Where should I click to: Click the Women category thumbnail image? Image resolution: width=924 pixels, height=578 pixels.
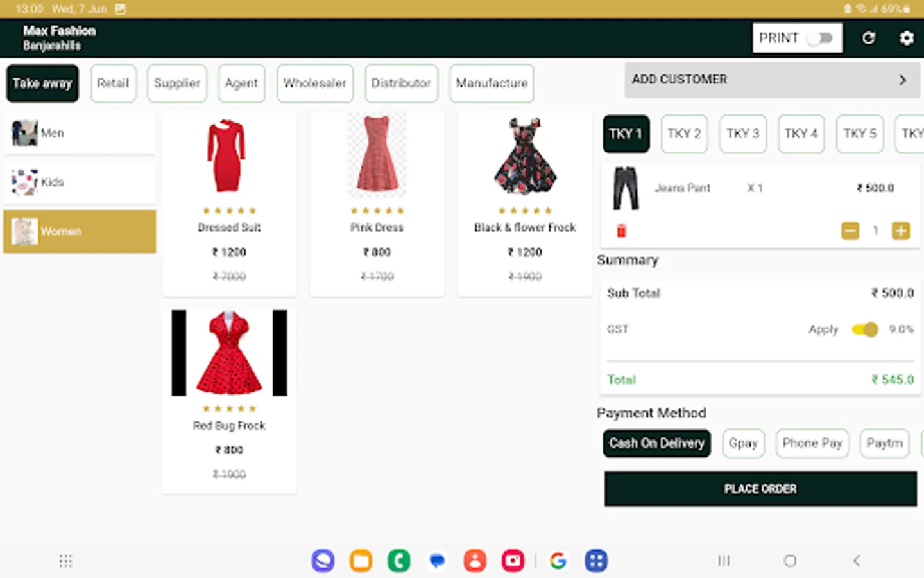pyautogui.click(x=24, y=231)
